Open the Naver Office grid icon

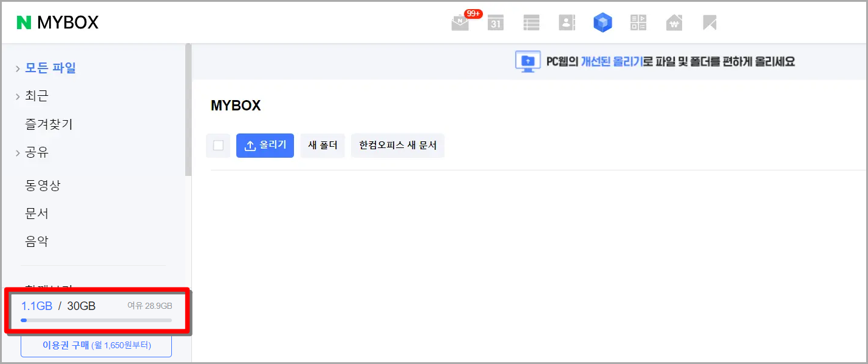[638, 23]
